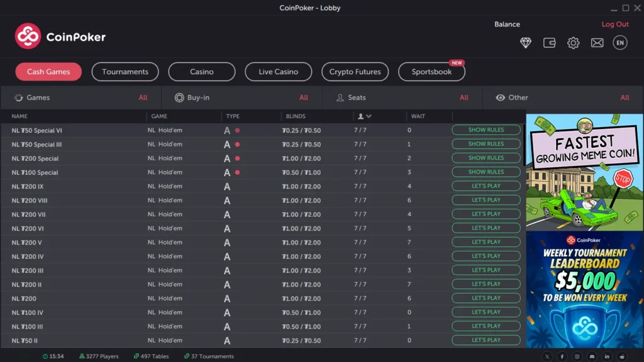Open the Crypto Futures tab
The image size is (644, 362).
coord(355,72)
